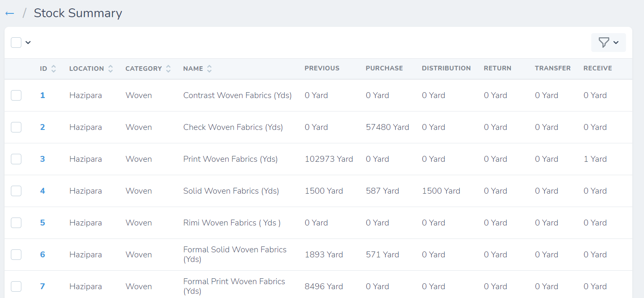This screenshot has height=298, width=644.
Task: Open the filter funnel menu
Action: (608, 42)
